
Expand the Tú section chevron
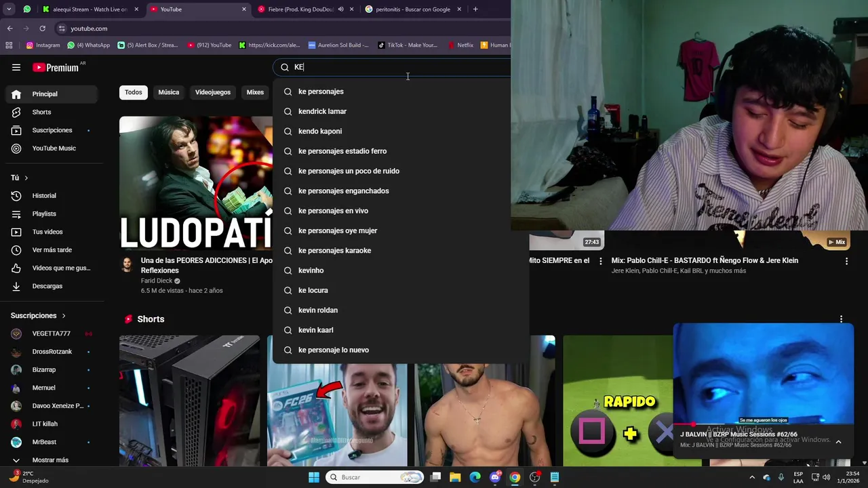(26, 178)
